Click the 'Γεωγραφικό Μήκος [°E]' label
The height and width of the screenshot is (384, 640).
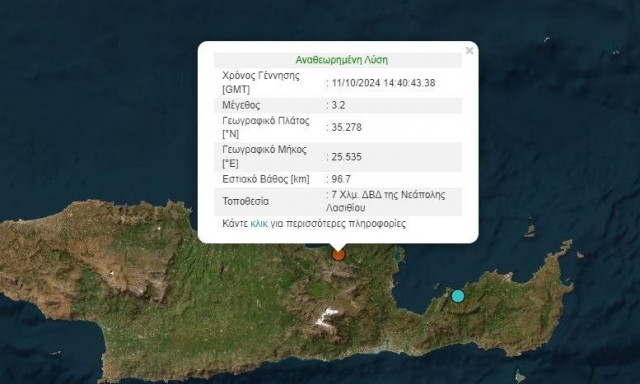tap(264, 157)
